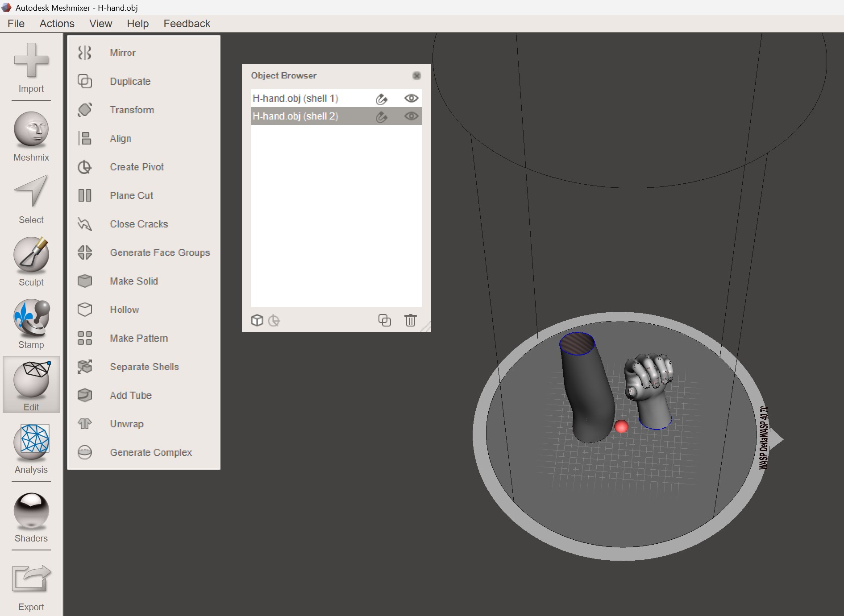844x616 pixels.
Task: Toggle the Edit tool panel
Action: tap(31, 384)
